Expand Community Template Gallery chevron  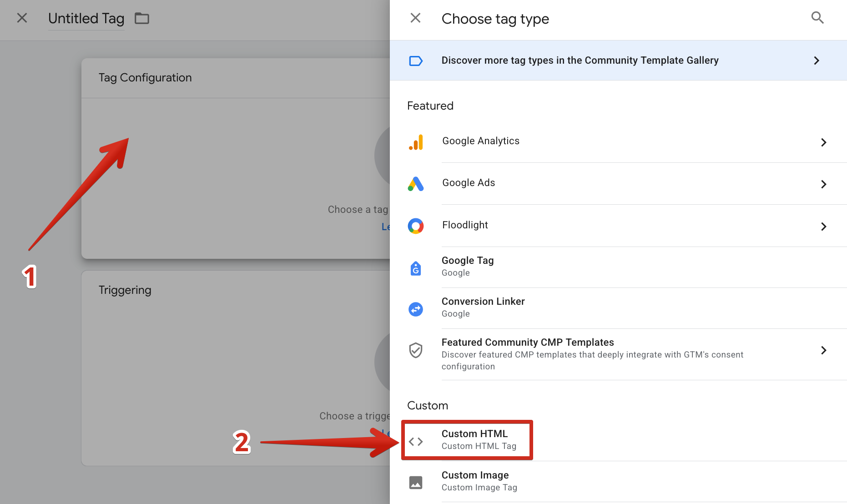click(817, 60)
